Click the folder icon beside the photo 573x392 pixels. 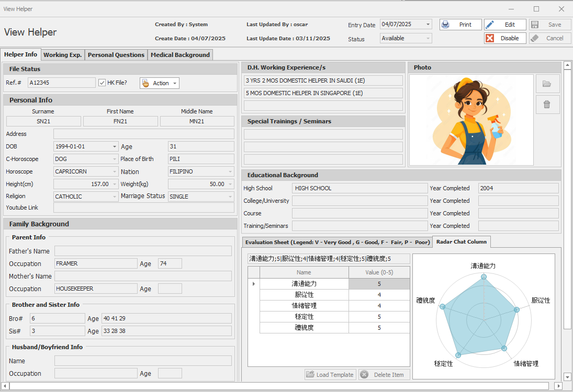547,84
